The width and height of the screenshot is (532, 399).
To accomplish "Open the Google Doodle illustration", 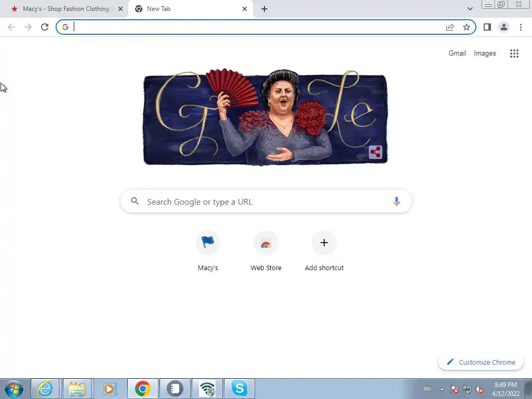I will click(265, 117).
